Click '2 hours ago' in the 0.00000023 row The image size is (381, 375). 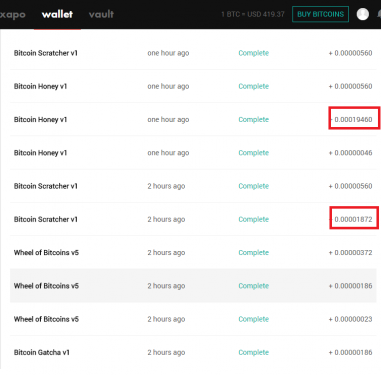(x=166, y=319)
